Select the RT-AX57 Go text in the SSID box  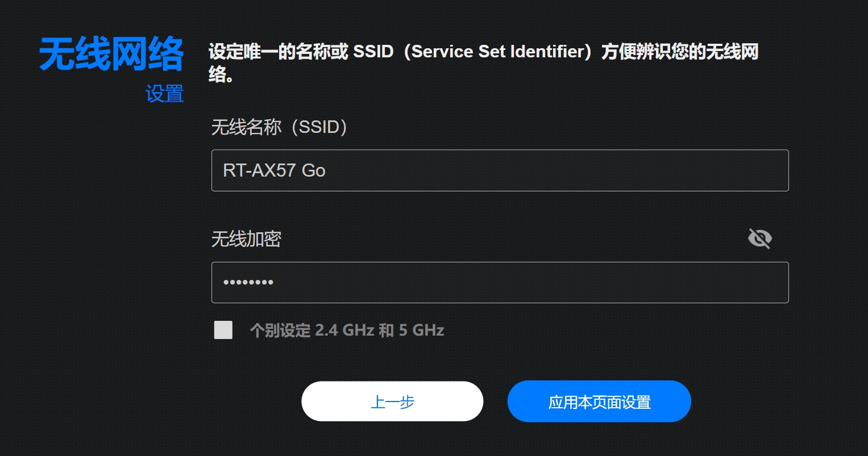[x=274, y=170]
